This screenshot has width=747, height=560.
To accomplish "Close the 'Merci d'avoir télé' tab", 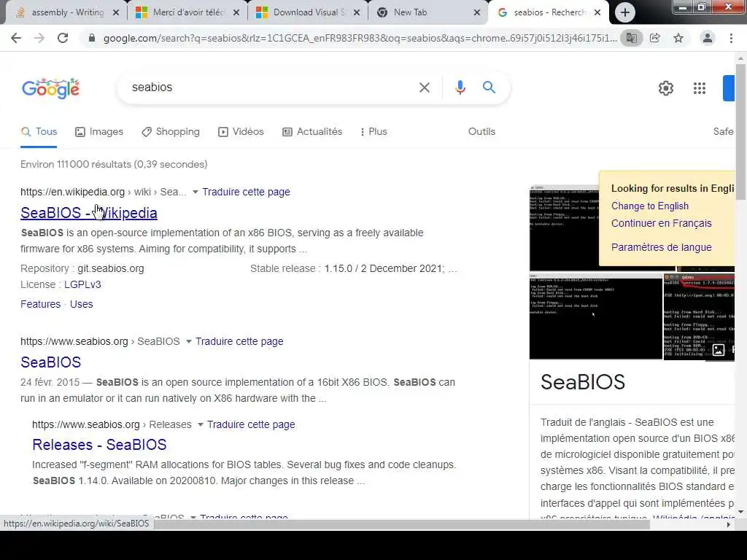I will (x=236, y=13).
